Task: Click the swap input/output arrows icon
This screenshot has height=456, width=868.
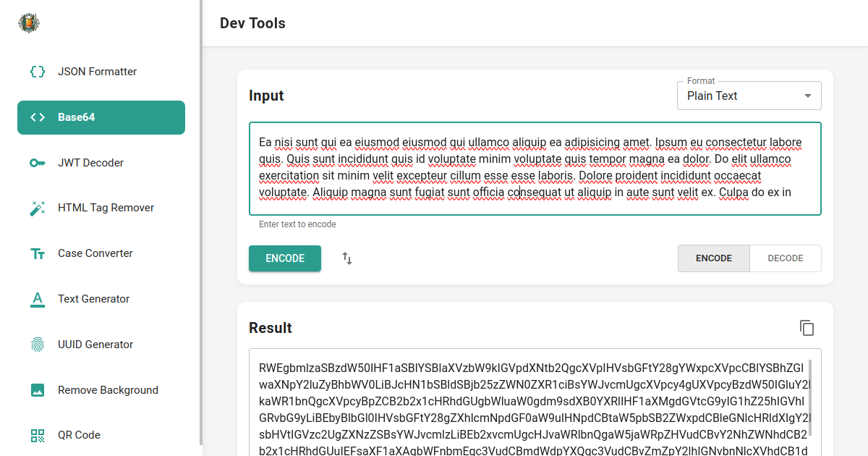Action: click(x=346, y=258)
